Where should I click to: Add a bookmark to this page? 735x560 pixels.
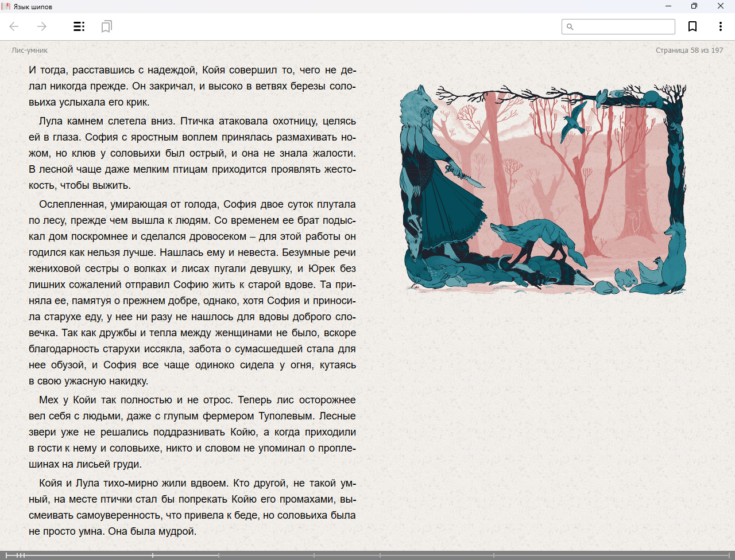coord(693,26)
